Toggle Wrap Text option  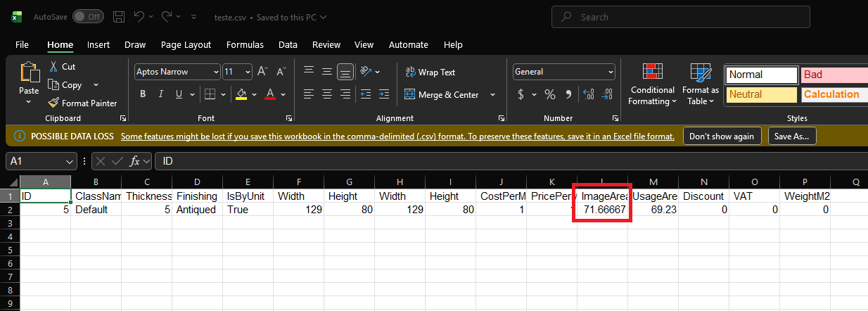coord(430,72)
